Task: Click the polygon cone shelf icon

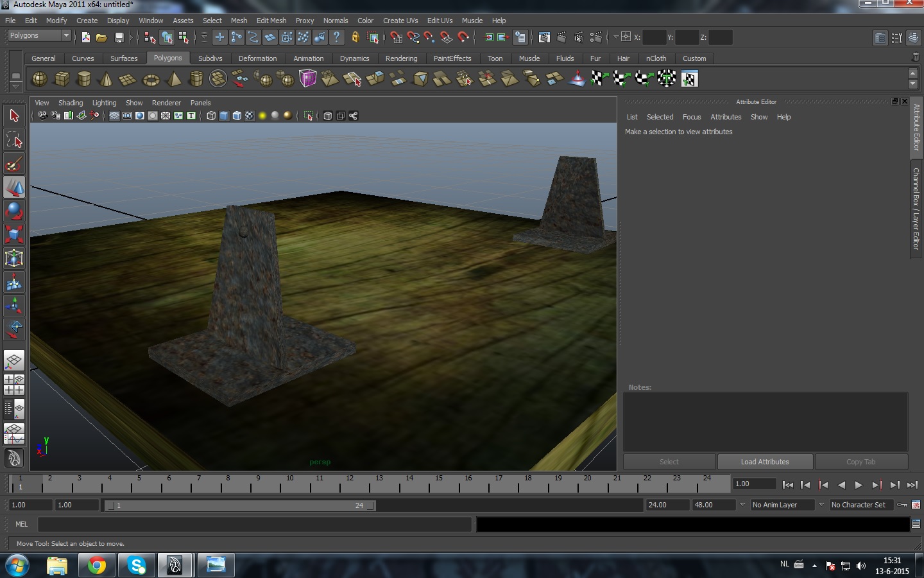Action: tap(106, 80)
